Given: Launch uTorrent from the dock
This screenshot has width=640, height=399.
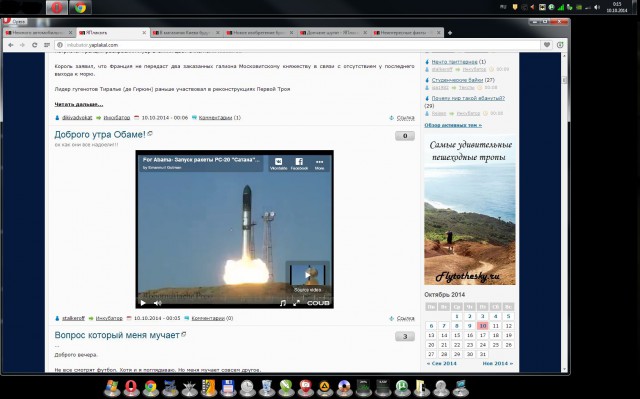Looking at the screenshot, I should [x=402, y=388].
